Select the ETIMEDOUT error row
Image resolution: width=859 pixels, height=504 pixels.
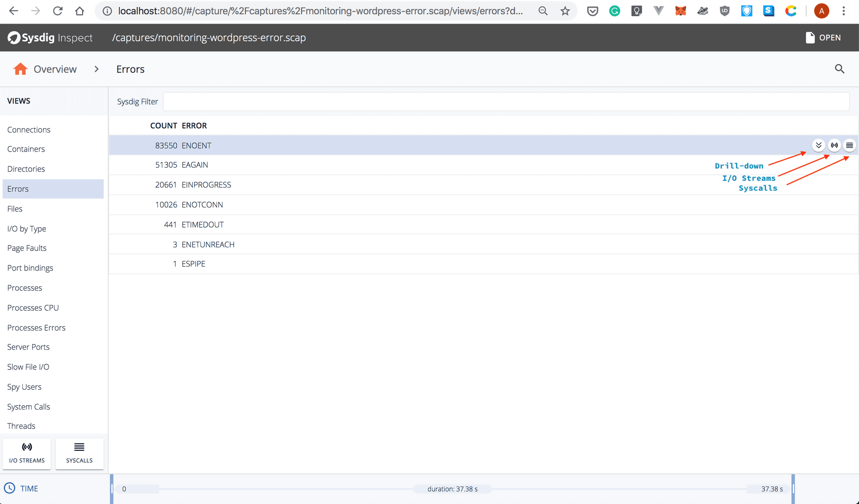(x=483, y=225)
